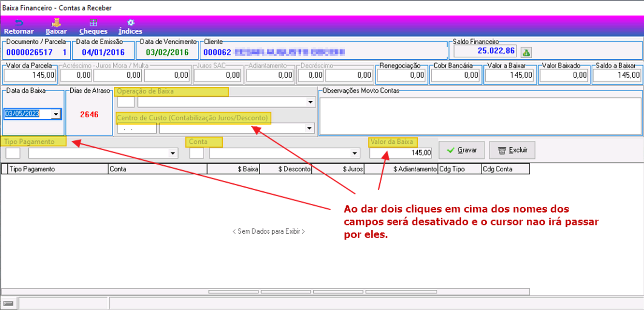Click the Valor da Baixa field label

pyautogui.click(x=392, y=142)
